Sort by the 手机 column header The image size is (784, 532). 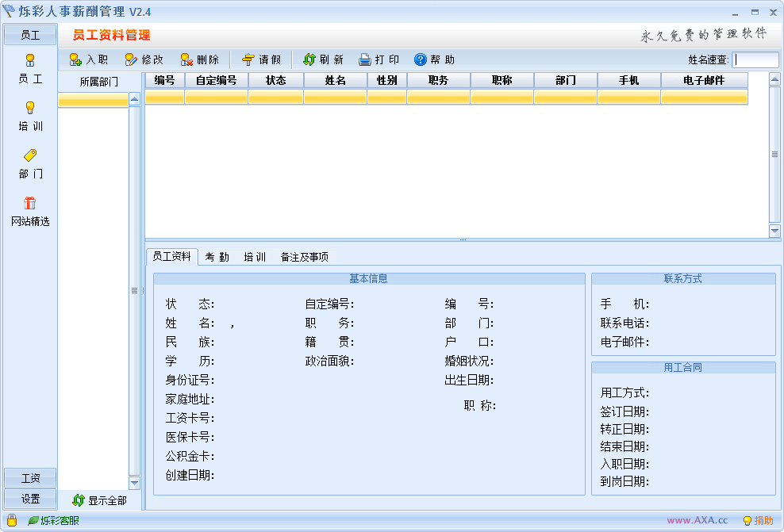(629, 80)
